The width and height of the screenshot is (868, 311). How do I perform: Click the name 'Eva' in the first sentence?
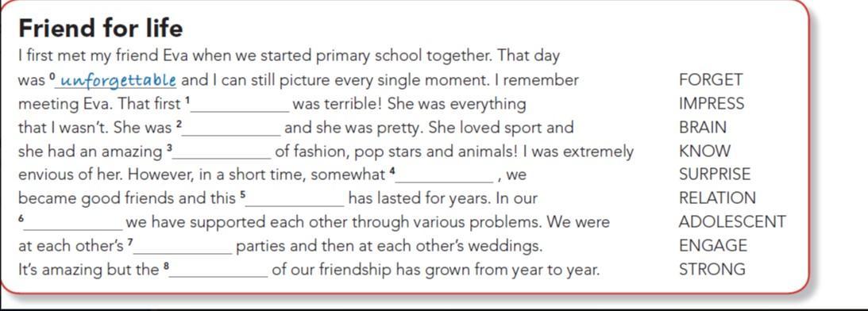pos(176,56)
